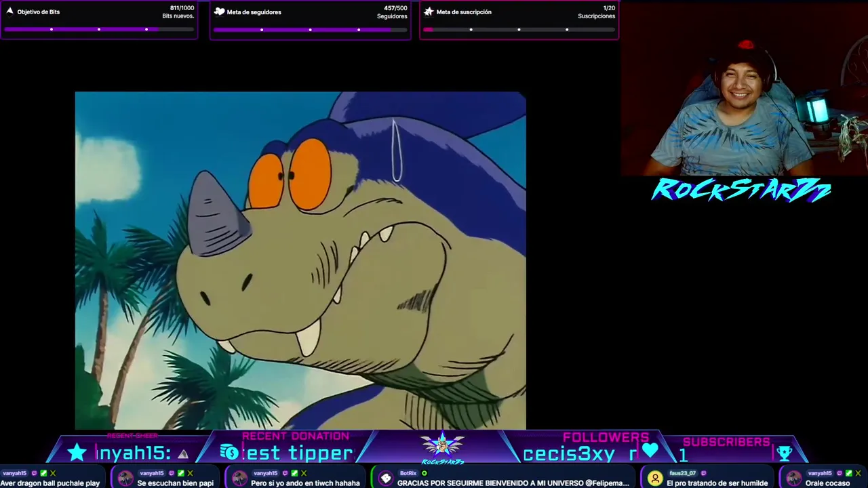Click the "811/1000" bits counter
Screen dimensions: 868x488
tap(181, 8)
